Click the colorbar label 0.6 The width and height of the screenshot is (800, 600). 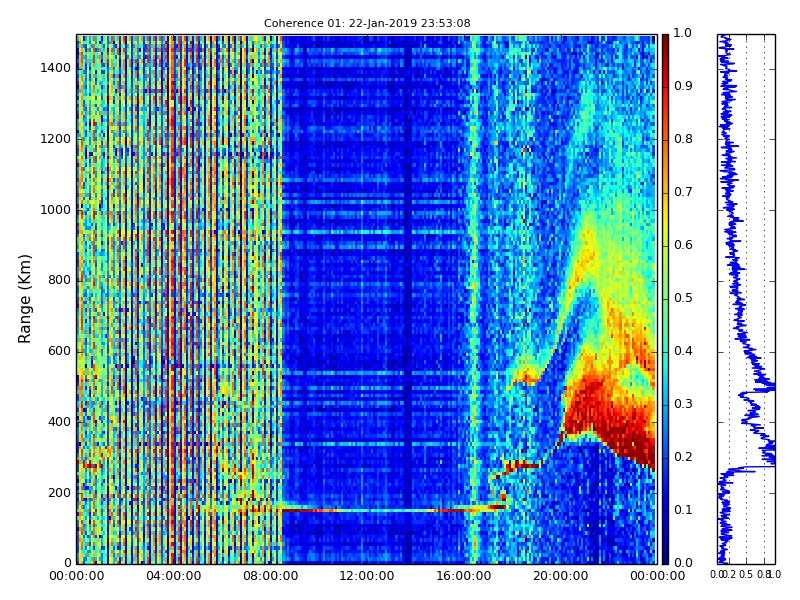683,245
